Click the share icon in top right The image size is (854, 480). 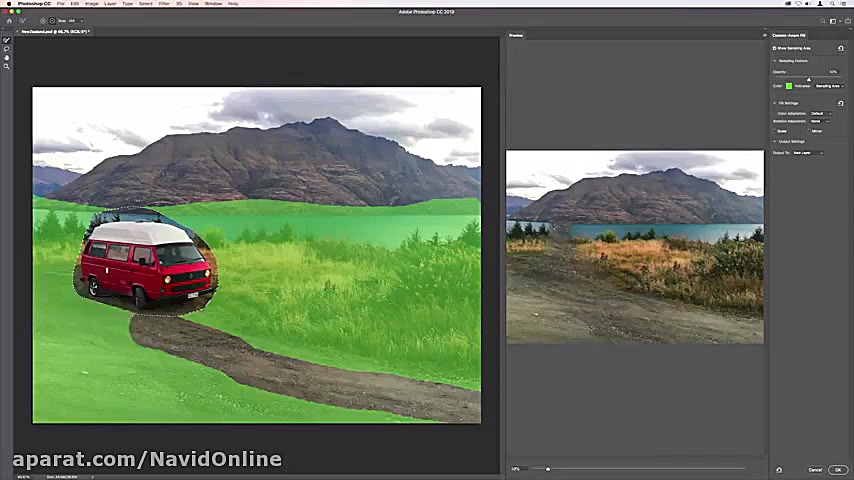click(x=847, y=21)
